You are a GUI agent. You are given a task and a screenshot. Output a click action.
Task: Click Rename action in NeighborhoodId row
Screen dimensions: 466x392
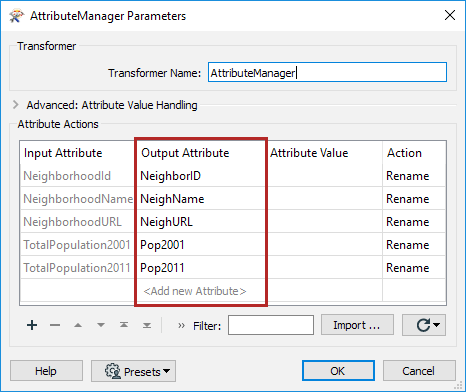click(414, 176)
